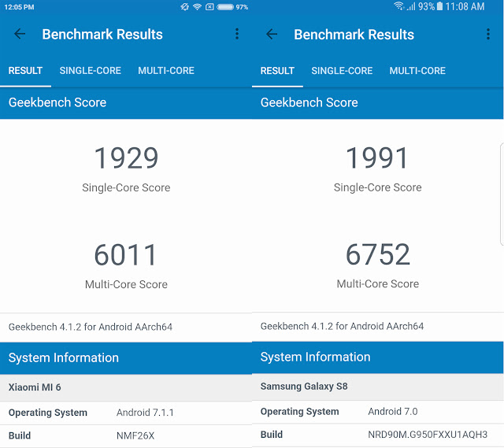Tap the NRD90M.G950FXXU1AQH3 build value

428,435
